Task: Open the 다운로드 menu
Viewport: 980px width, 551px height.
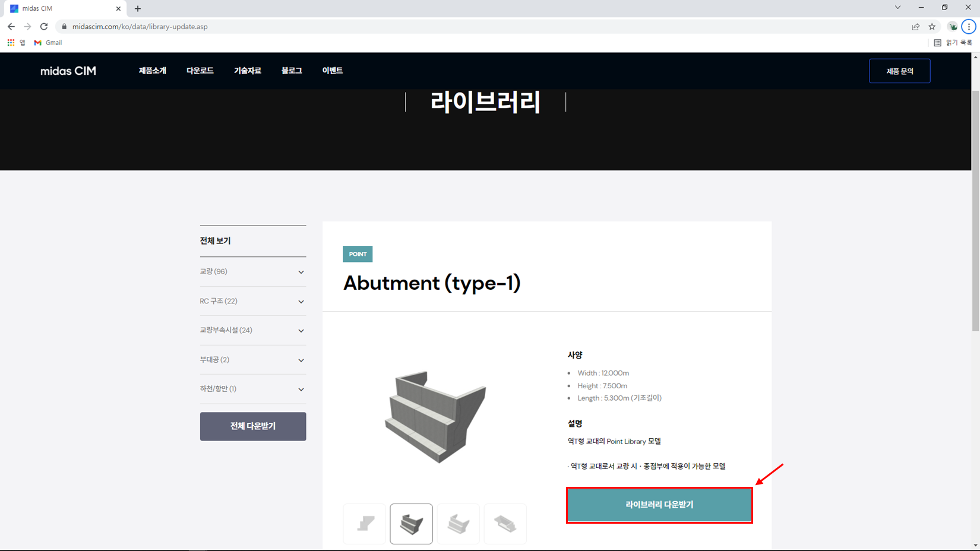Action: 200,71
